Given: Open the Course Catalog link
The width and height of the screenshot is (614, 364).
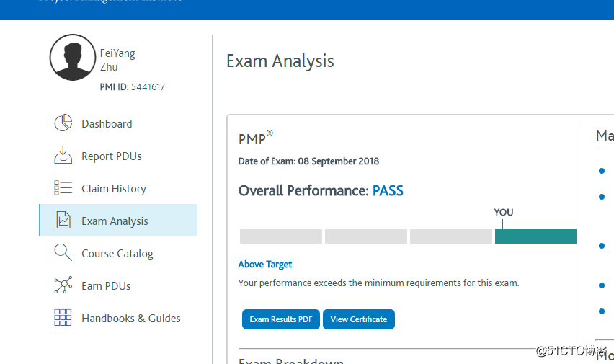Looking at the screenshot, I should 118,253.
